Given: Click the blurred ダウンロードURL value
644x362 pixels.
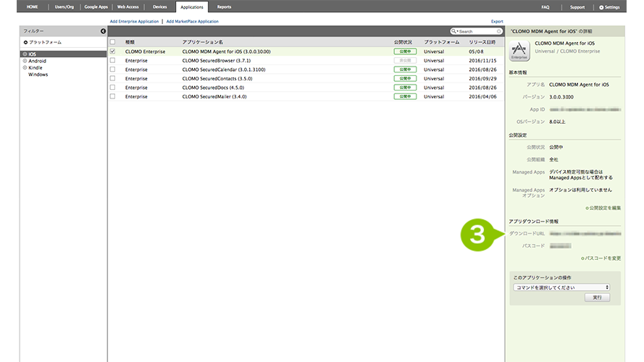Looking at the screenshot, I should (585, 234).
